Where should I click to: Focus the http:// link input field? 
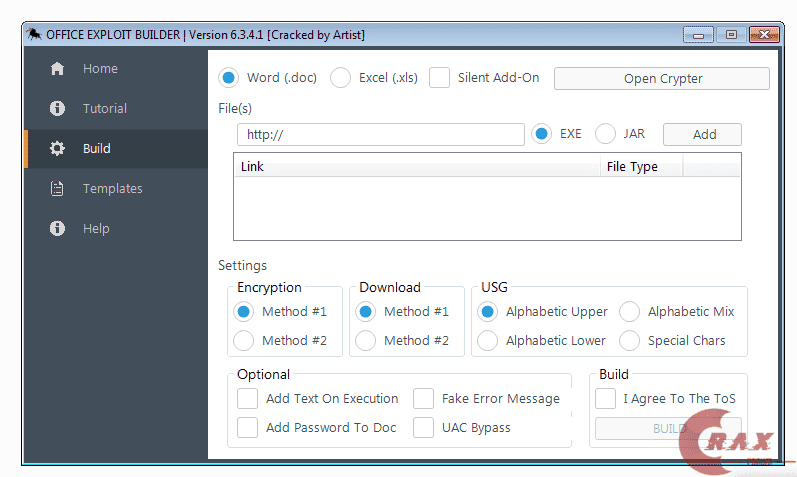coord(380,134)
